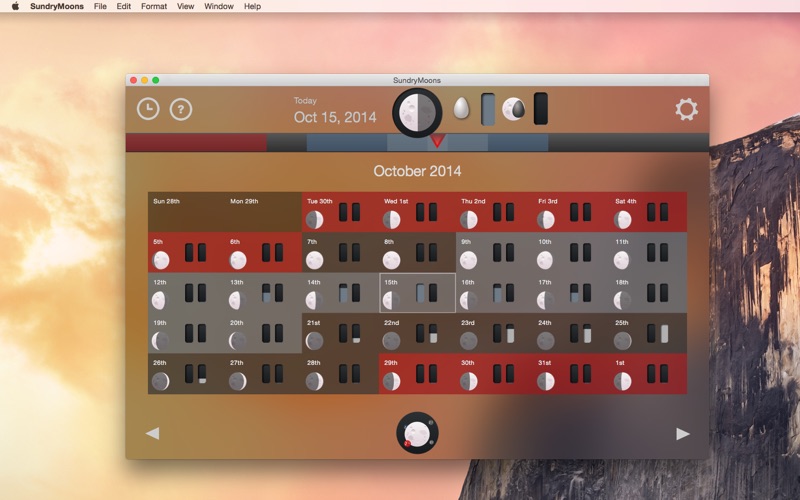Image resolution: width=800 pixels, height=500 pixels.
Task: Click the "28th" day label in last row
Action: 314,363
